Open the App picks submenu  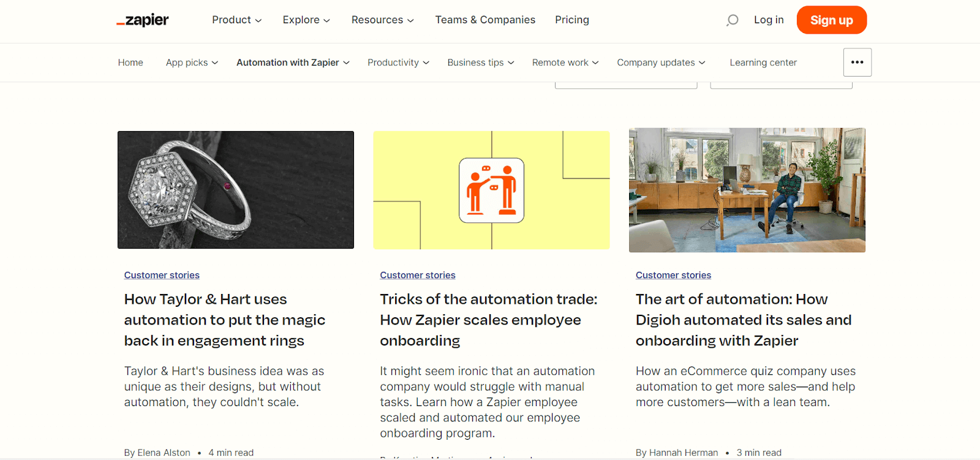(192, 62)
